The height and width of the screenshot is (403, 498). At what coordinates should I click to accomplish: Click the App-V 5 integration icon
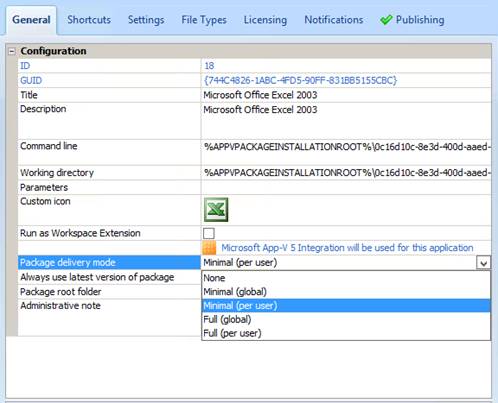tap(209, 248)
